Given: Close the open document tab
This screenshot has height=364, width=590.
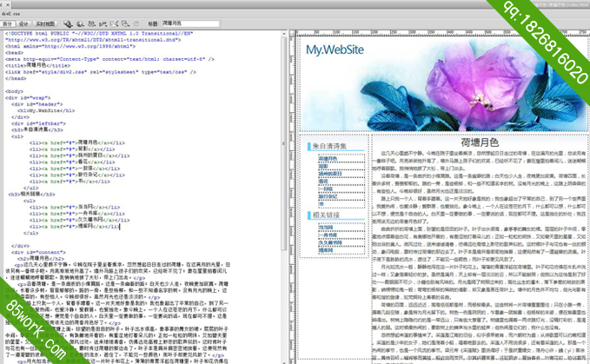Looking at the screenshot, I should pyautogui.click(x=8, y=5).
